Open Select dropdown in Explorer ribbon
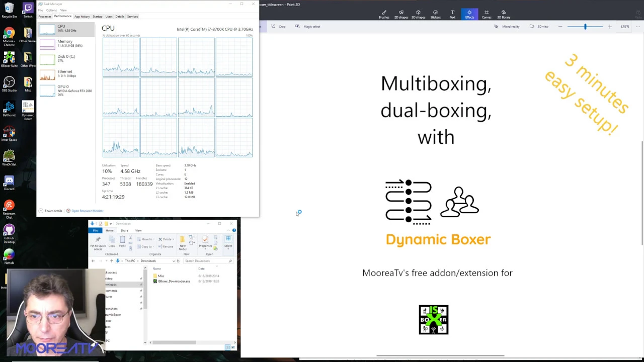The height and width of the screenshot is (362, 644). [228, 243]
